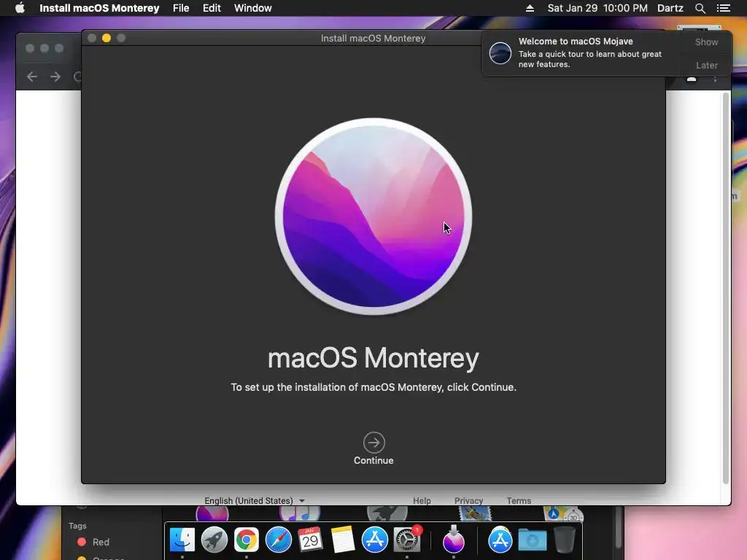Open App Store icon left of System Preferences

(x=375, y=540)
